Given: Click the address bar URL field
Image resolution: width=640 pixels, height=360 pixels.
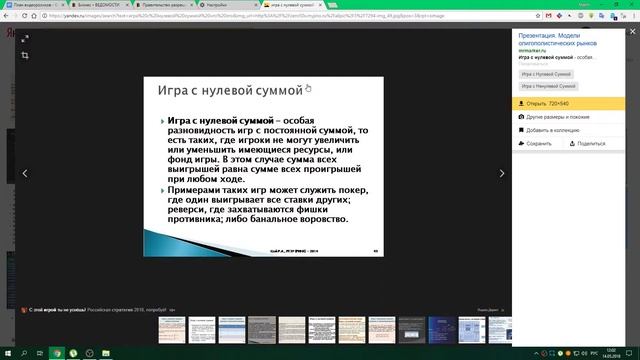Looking at the screenshot, I should click(x=286, y=16).
